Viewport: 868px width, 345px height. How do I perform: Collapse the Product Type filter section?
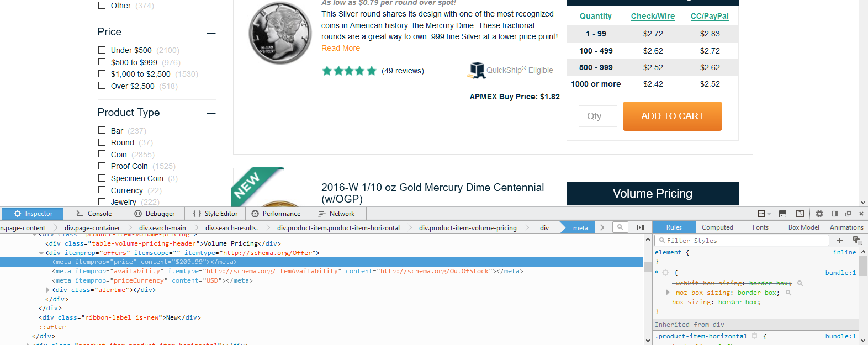(211, 114)
